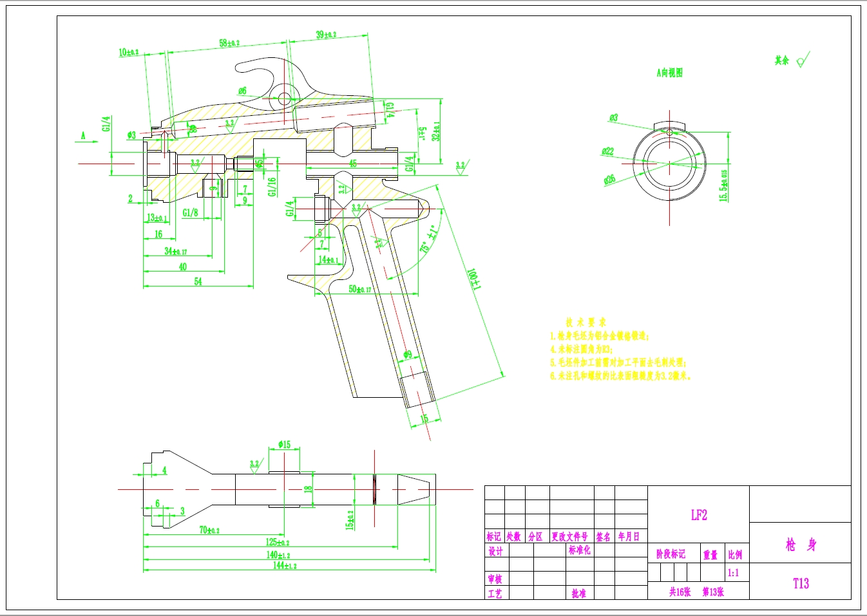Click the 'A向视图' view title
Screen dimensions: 867x616
(x=670, y=73)
